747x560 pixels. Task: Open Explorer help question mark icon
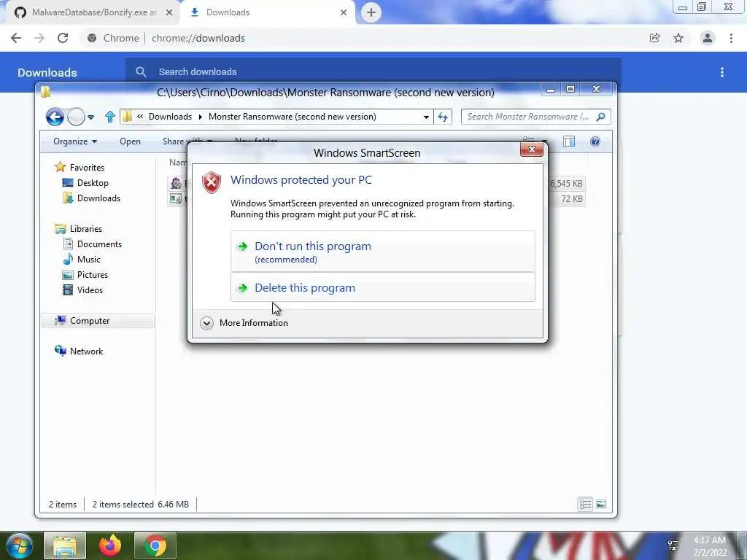click(x=595, y=141)
